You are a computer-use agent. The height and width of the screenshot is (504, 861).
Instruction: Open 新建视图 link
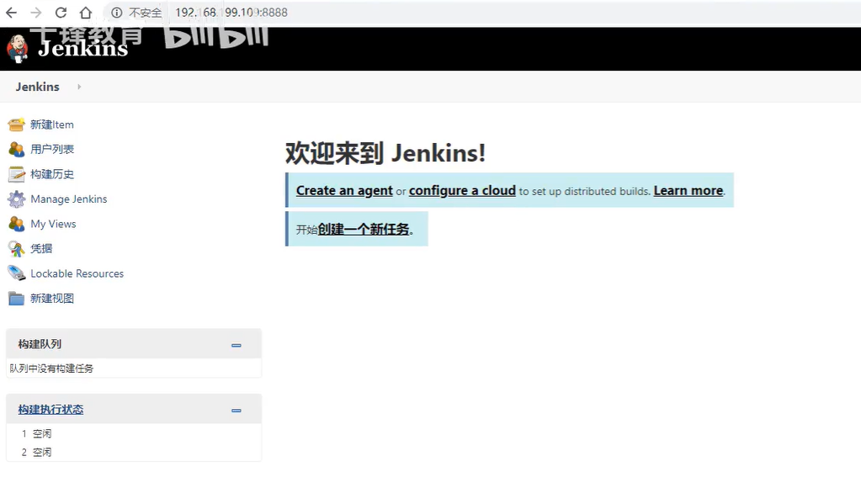coord(52,298)
